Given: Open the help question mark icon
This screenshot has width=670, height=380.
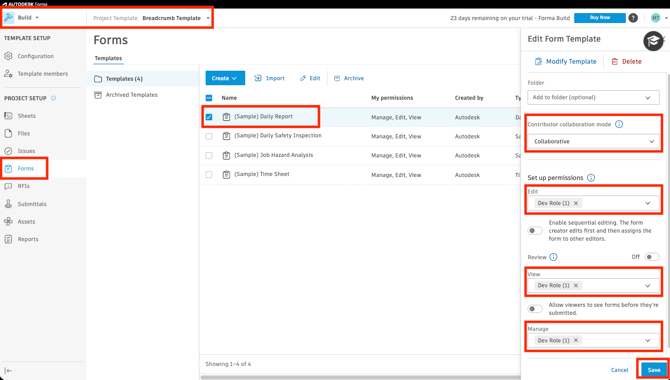Looking at the screenshot, I should 633,18.
